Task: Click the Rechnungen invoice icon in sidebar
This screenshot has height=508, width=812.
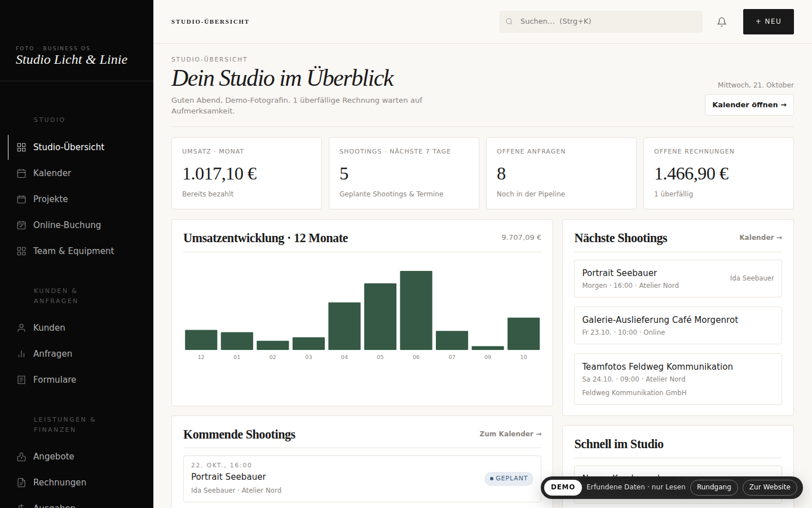Action: 21,483
